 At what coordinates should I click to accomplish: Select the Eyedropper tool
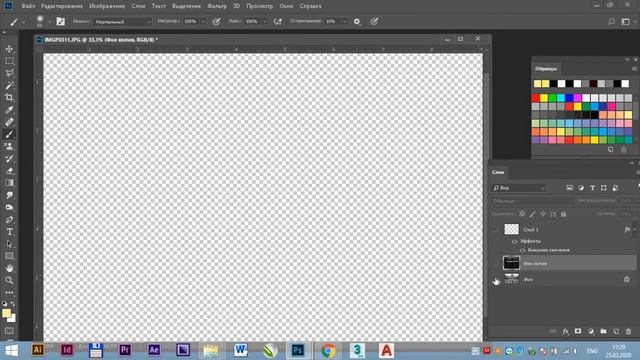tap(9, 109)
